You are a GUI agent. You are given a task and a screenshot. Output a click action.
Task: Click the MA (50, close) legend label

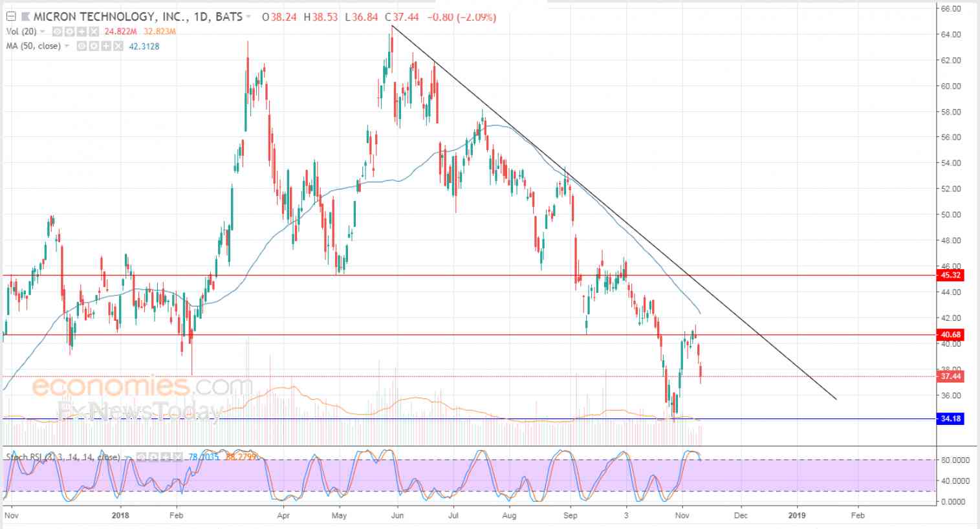point(34,46)
